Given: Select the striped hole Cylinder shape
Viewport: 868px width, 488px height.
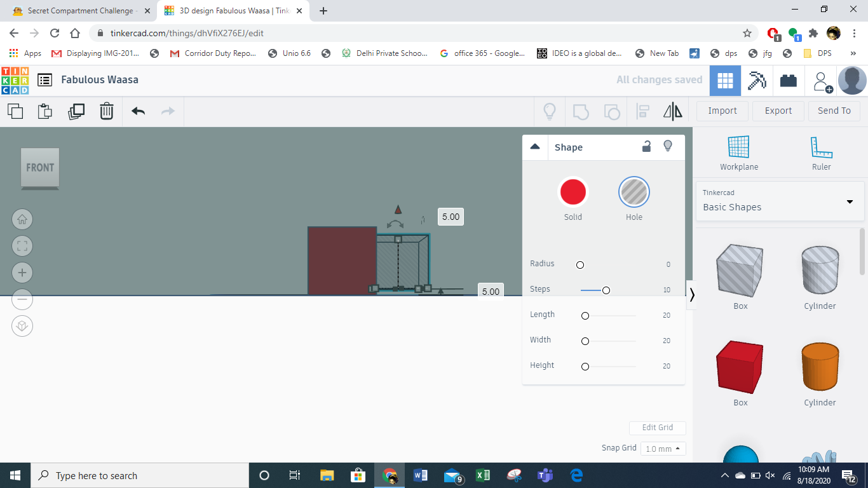Looking at the screenshot, I should (x=820, y=270).
